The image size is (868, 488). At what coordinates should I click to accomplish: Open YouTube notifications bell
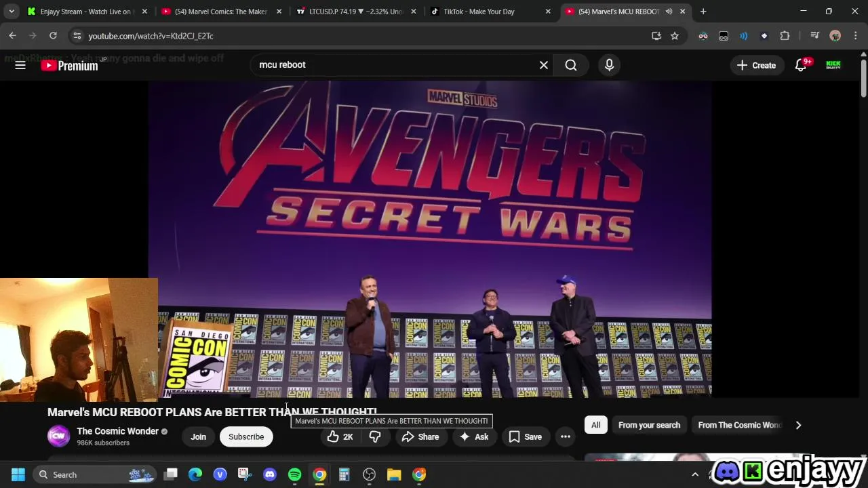point(801,65)
